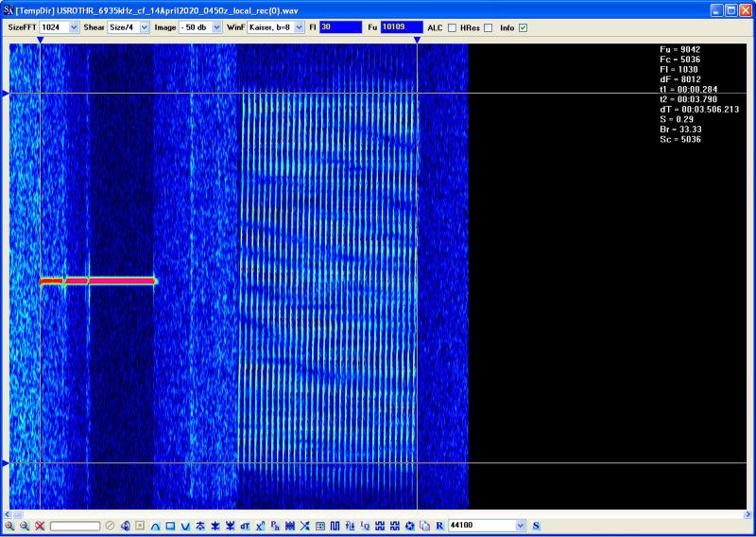Open the 44100 sample rate dropdown
756x537 pixels.
(521, 526)
